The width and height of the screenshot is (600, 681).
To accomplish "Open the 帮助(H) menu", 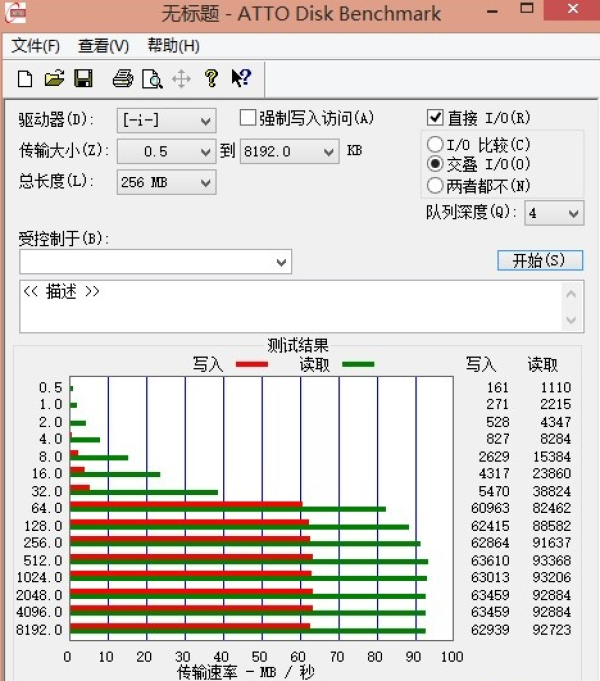I will [173, 45].
